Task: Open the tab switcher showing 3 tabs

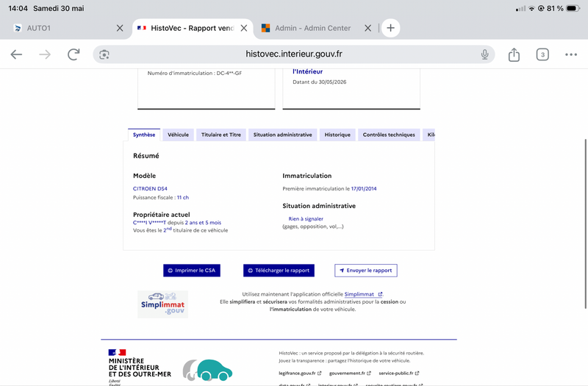Action: click(x=542, y=54)
